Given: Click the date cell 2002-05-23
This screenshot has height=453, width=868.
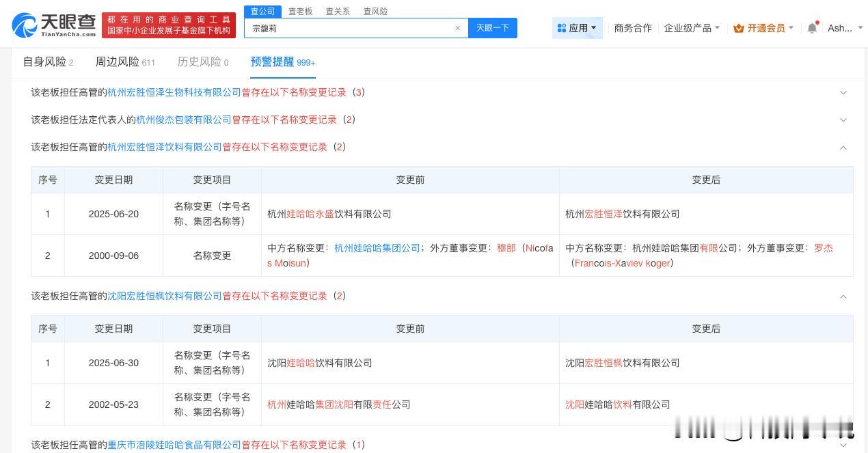Looking at the screenshot, I should tap(113, 404).
